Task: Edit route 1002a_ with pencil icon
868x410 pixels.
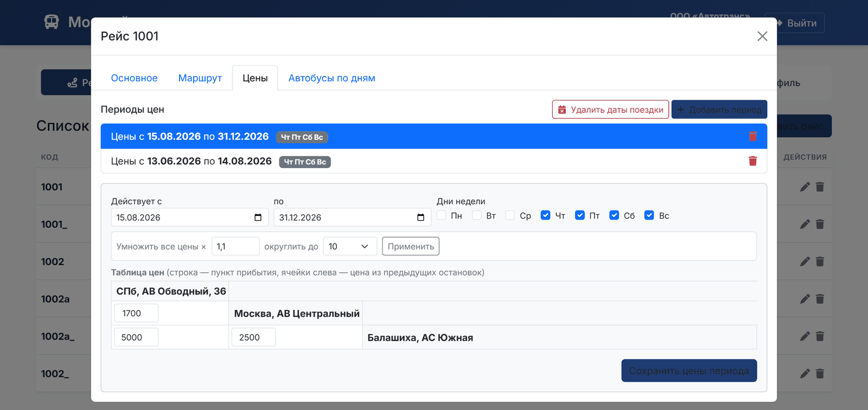Action: pyautogui.click(x=805, y=336)
